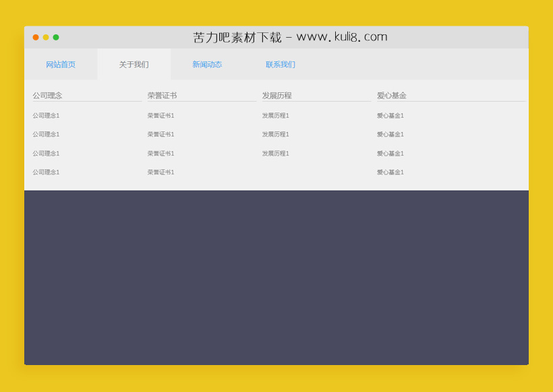Click the 荣誉证书 column header

coord(160,95)
